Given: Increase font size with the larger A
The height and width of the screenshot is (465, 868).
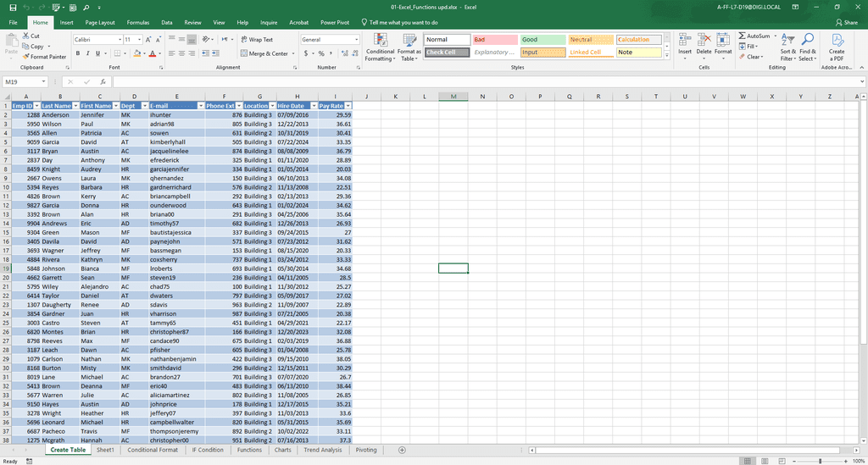Looking at the screenshot, I should click(147, 40).
